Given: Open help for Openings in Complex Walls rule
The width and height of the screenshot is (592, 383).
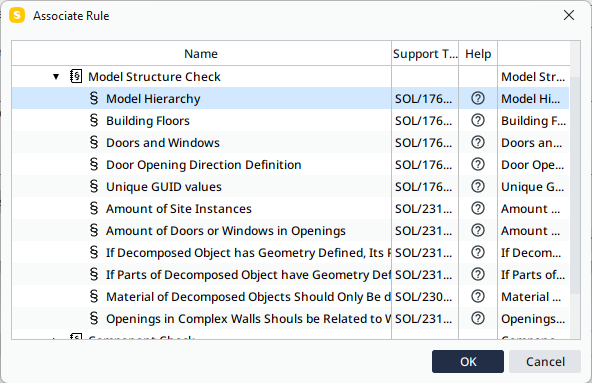Looking at the screenshot, I should click(x=478, y=318).
